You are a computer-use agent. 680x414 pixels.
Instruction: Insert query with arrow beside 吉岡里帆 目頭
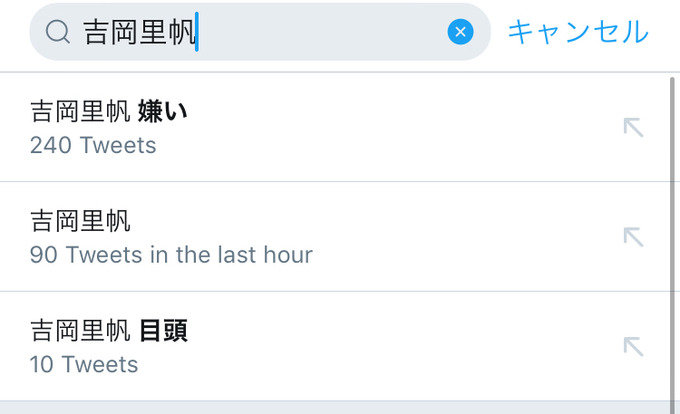click(x=633, y=347)
